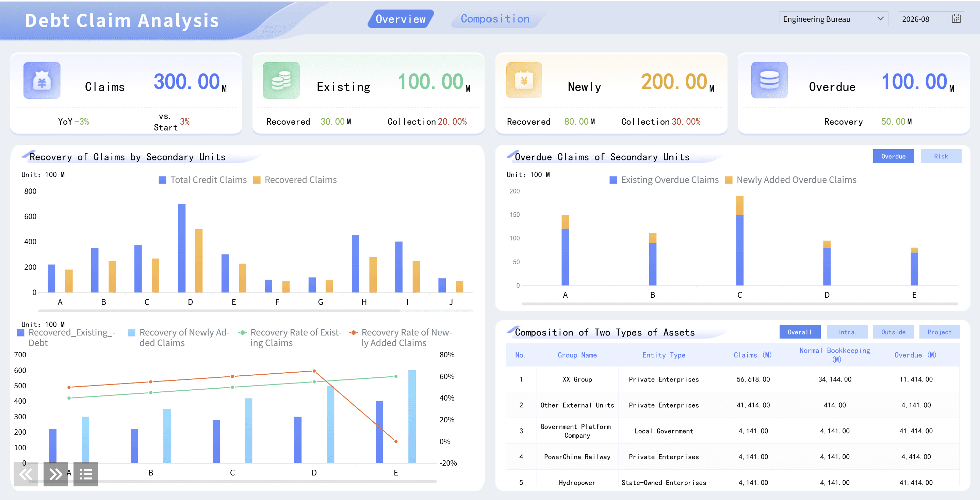Open the page list menu icon

pos(86,474)
